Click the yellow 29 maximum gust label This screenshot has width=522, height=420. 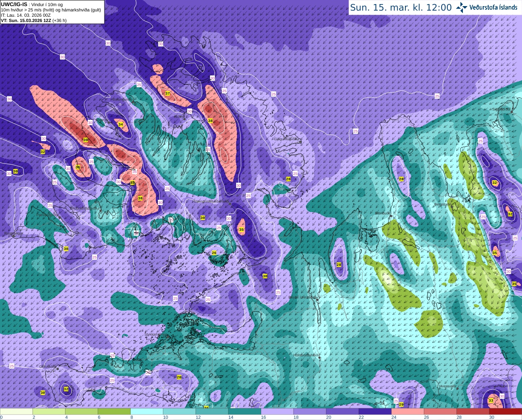click(x=401, y=405)
